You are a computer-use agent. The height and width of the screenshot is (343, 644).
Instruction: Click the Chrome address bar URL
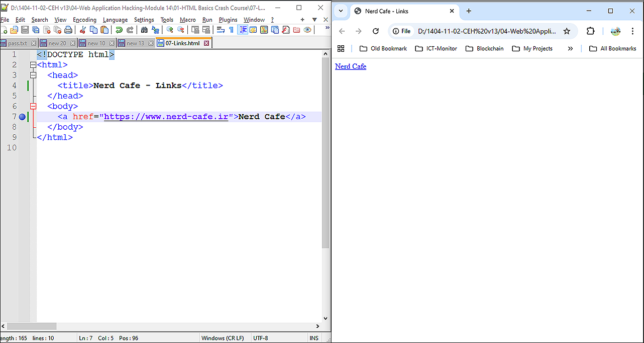click(487, 31)
